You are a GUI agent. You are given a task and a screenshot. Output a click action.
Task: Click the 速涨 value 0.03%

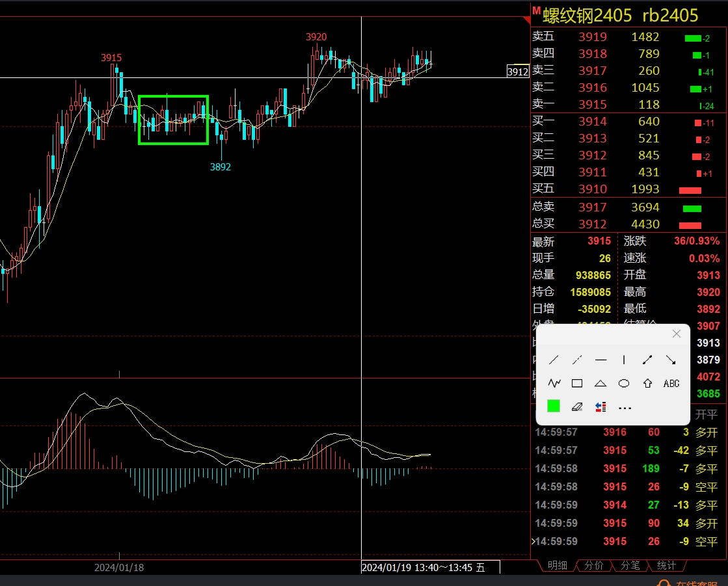(x=705, y=258)
